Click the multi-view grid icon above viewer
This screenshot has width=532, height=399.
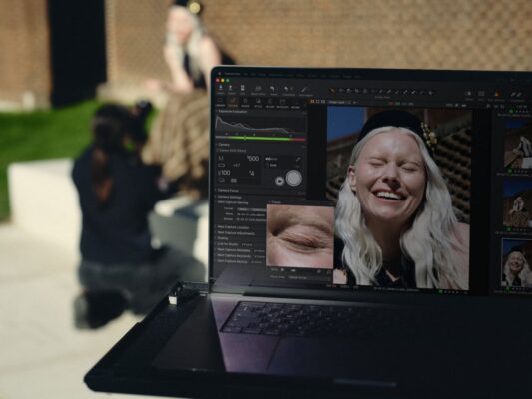click(x=312, y=102)
